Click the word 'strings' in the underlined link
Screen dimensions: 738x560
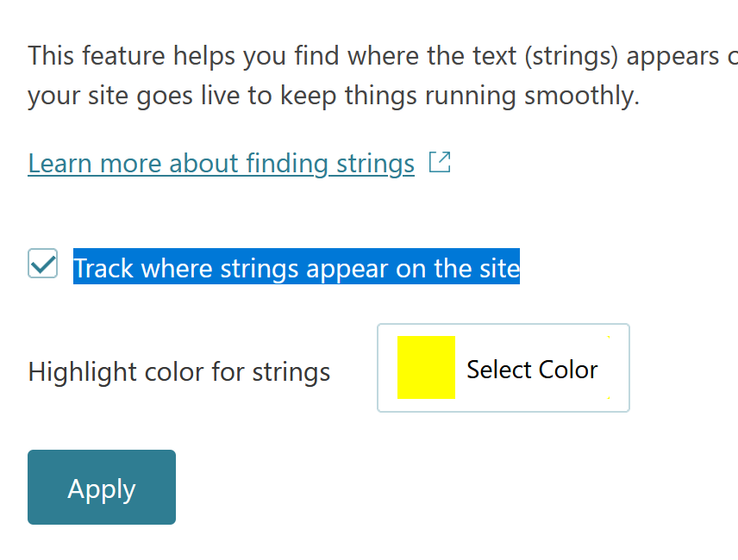tap(376, 164)
